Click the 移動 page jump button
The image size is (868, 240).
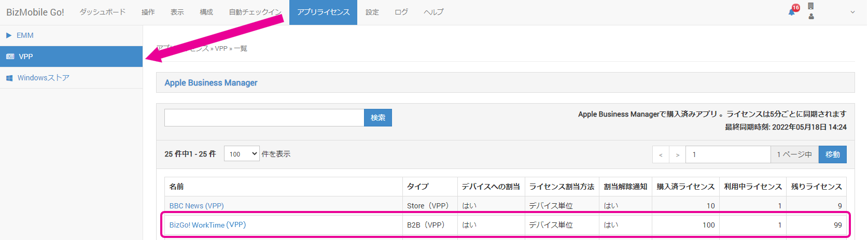pos(832,154)
